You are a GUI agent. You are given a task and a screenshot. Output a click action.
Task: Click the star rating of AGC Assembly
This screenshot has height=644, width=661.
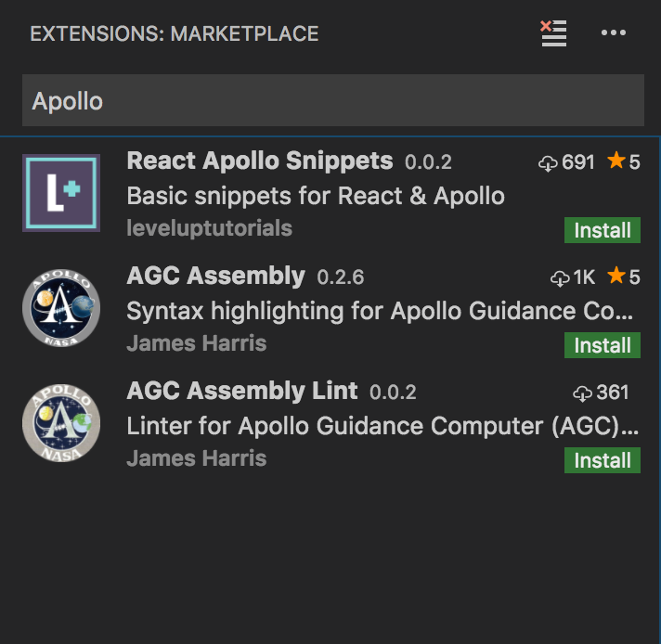[x=624, y=277]
